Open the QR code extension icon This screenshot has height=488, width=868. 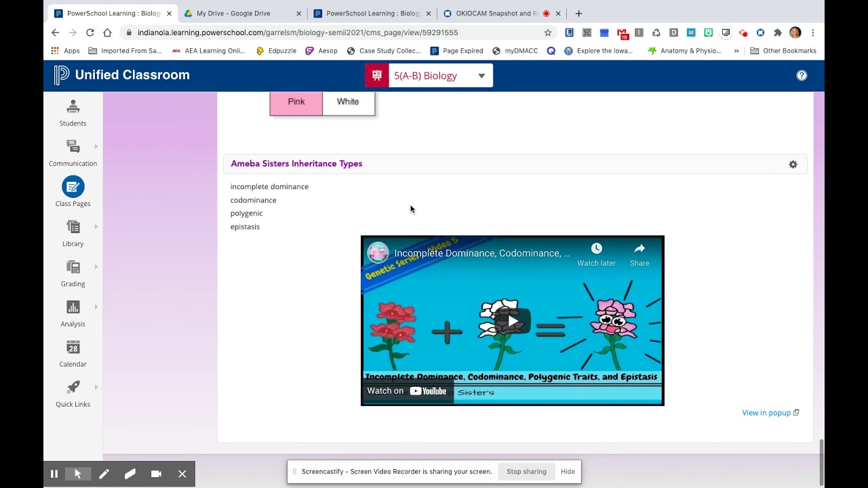point(587,33)
